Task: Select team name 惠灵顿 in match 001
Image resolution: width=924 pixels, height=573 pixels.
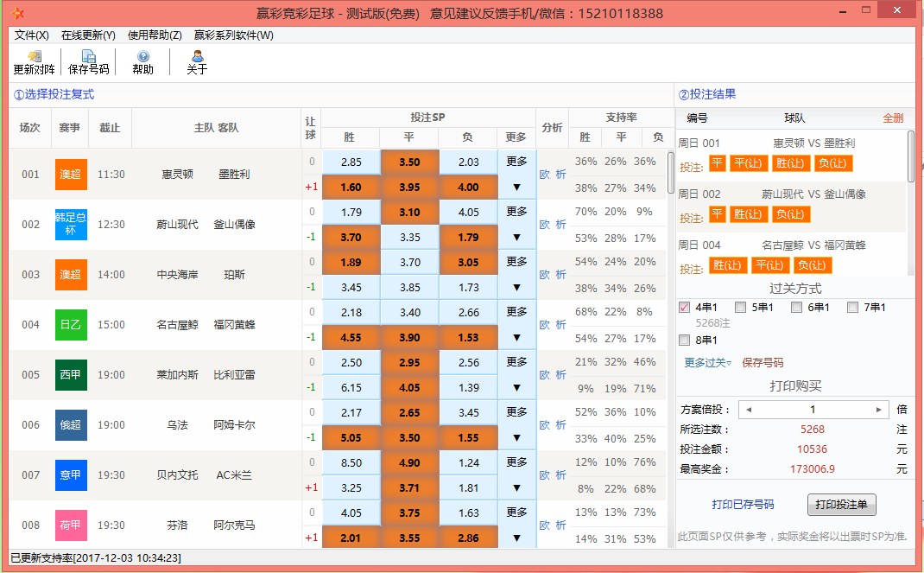Action: click(177, 175)
